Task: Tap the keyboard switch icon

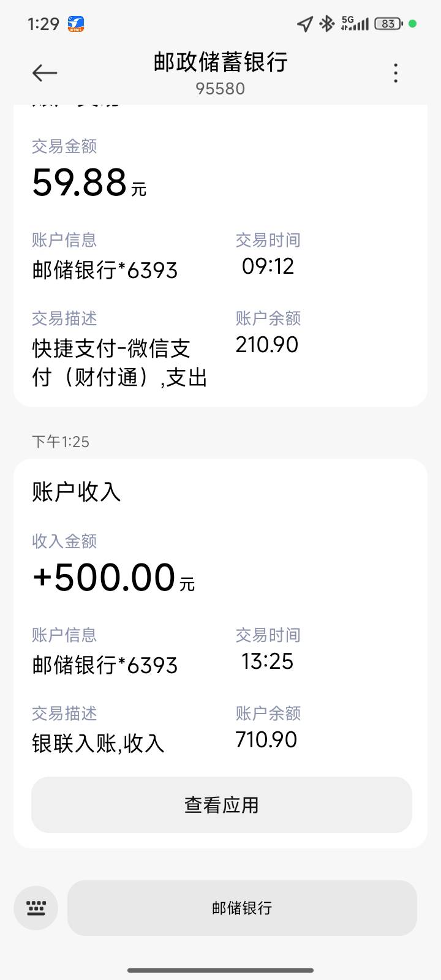Action: [36, 908]
